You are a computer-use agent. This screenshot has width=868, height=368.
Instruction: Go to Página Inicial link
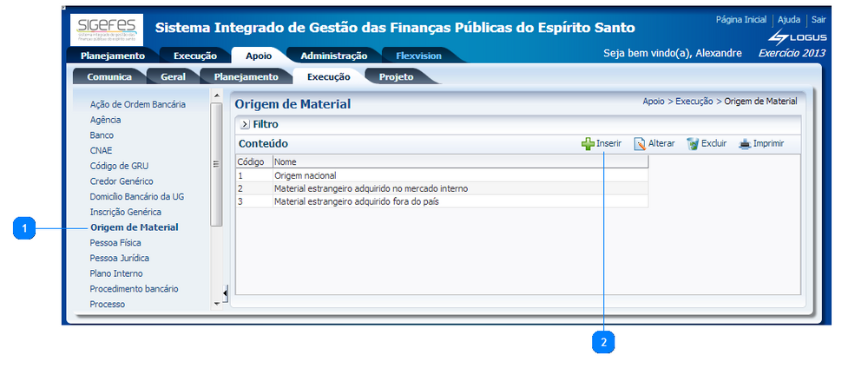click(740, 19)
